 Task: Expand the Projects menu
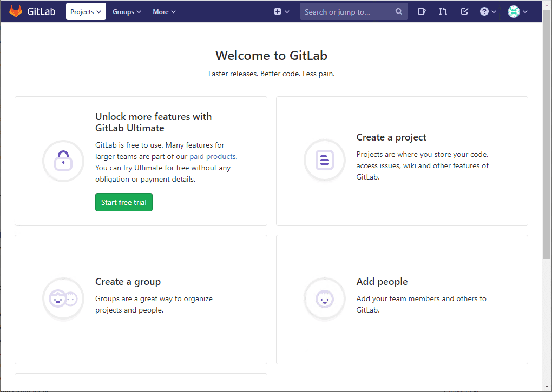tap(86, 11)
